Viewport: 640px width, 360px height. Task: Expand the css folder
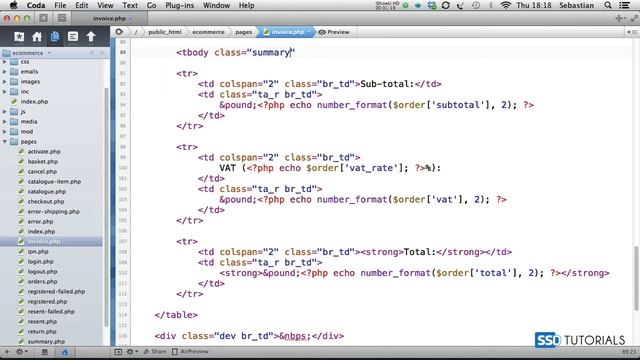pos(5,62)
